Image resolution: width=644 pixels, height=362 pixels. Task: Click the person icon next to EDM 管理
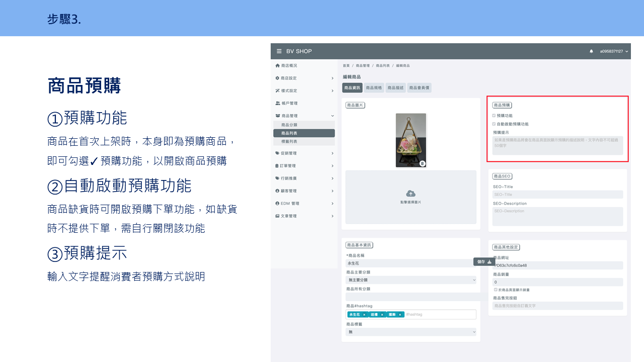[277, 203]
